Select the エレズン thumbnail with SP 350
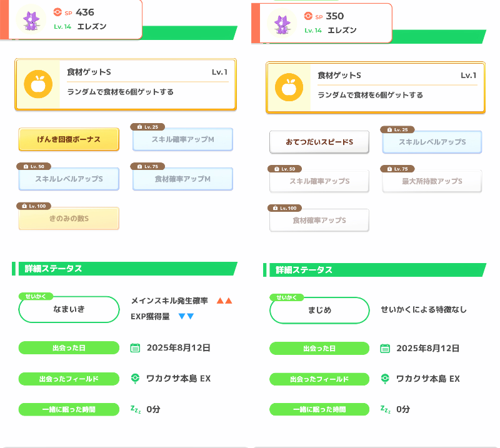 (282, 24)
